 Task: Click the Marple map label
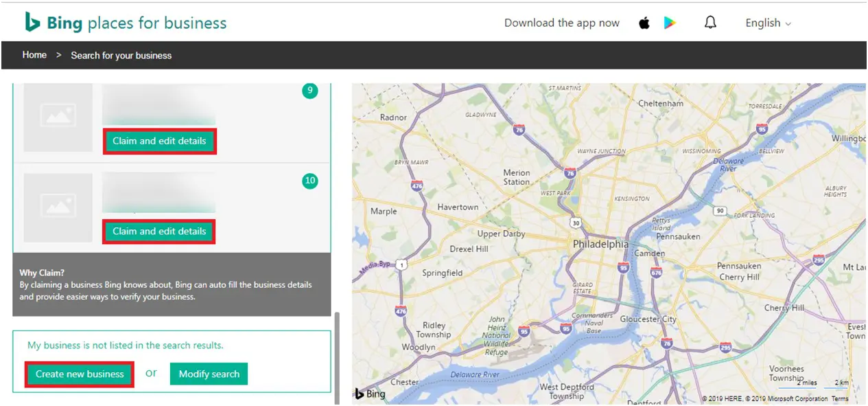pos(384,211)
